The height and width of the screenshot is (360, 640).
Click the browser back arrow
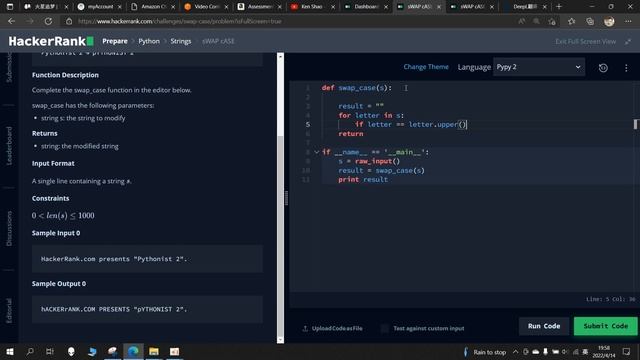(11, 21)
